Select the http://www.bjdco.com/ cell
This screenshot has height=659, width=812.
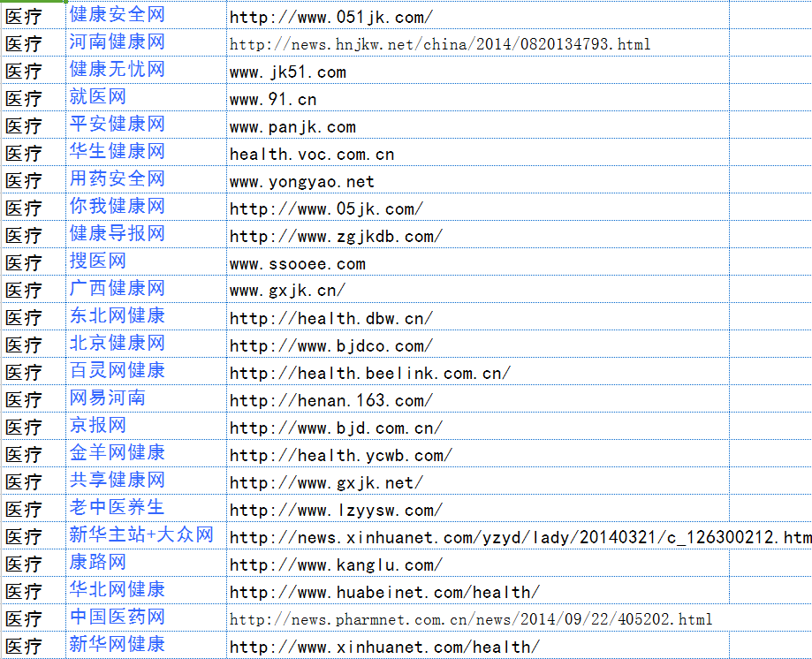coord(478,344)
